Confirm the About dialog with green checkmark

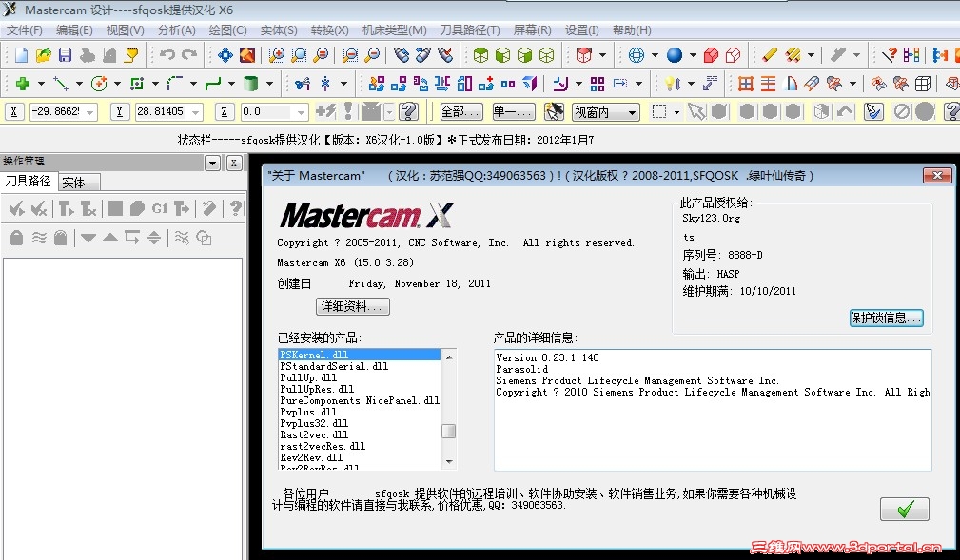point(904,509)
